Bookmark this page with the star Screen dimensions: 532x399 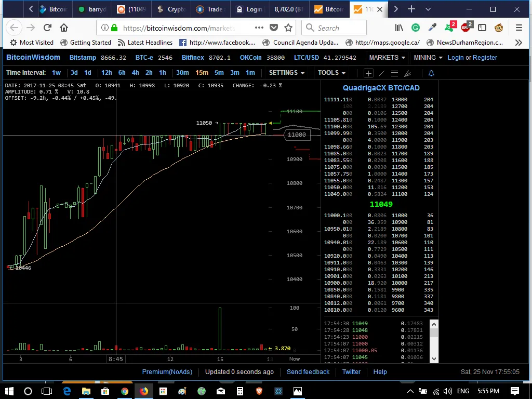click(288, 28)
